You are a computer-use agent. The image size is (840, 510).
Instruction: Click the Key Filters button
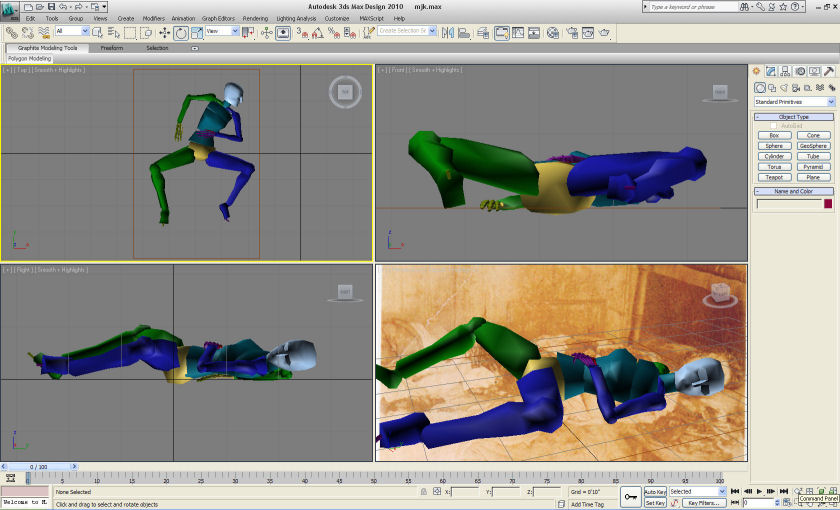point(705,503)
